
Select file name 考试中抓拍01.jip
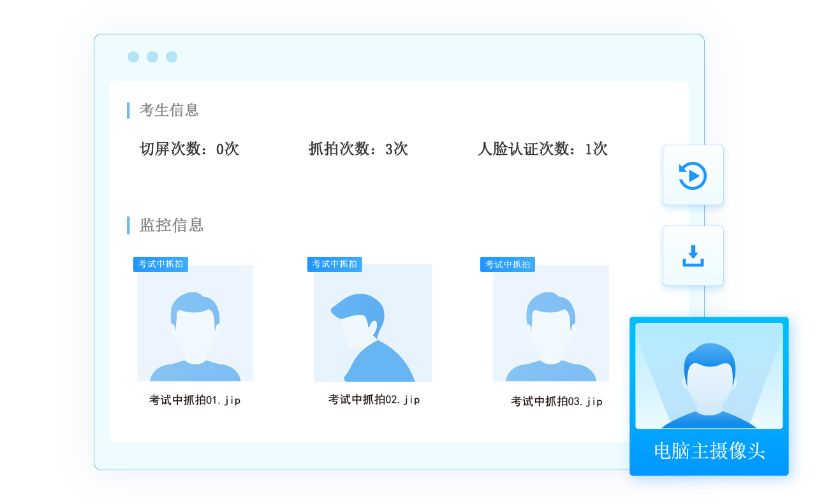click(195, 400)
